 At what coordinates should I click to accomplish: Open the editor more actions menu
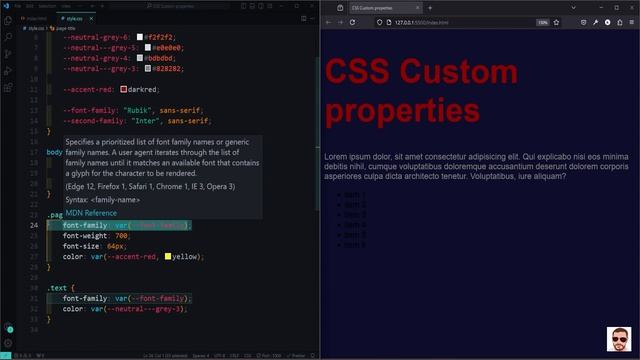[x=312, y=18]
